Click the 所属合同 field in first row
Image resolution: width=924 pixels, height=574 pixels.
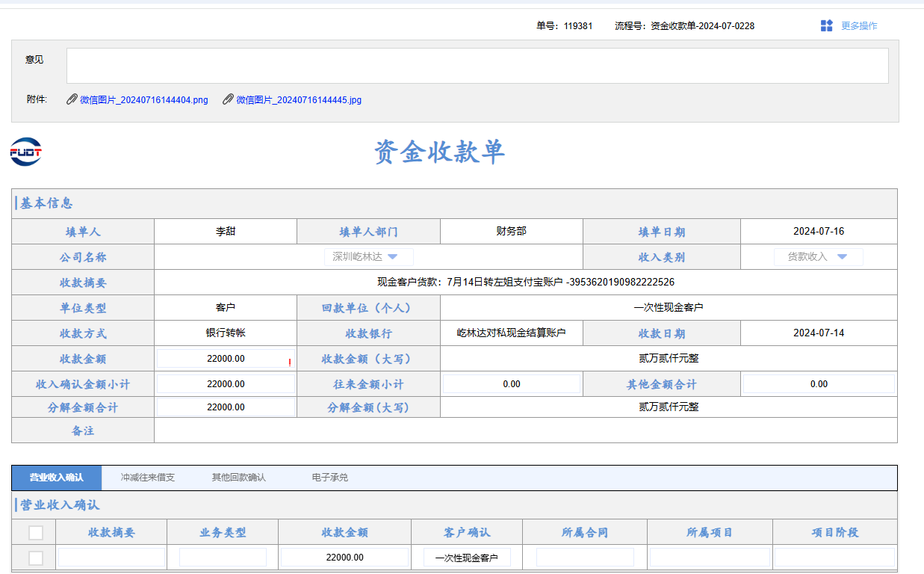[584, 558]
